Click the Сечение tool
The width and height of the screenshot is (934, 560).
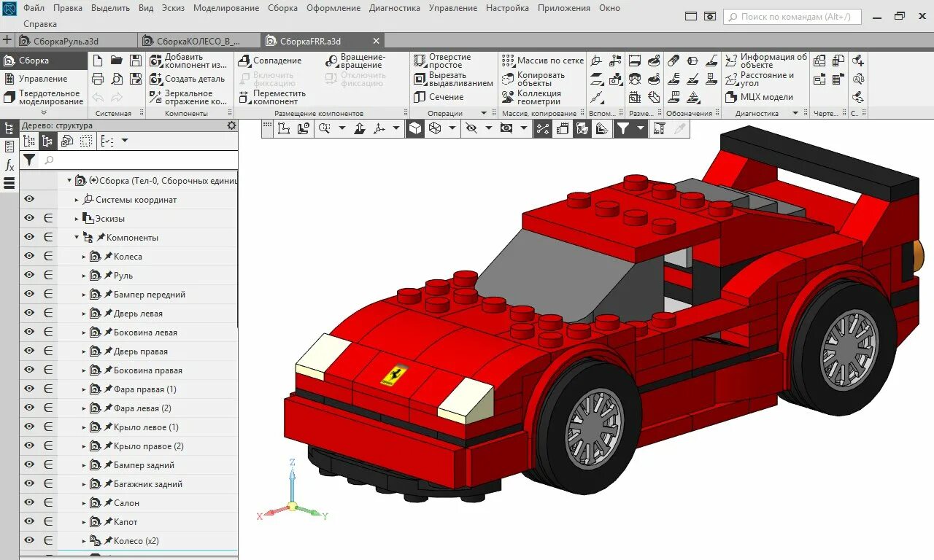439,97
